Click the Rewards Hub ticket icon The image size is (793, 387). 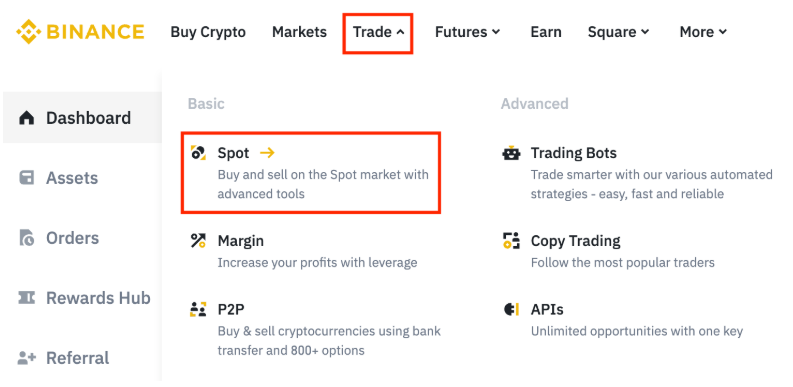(26, 298)
